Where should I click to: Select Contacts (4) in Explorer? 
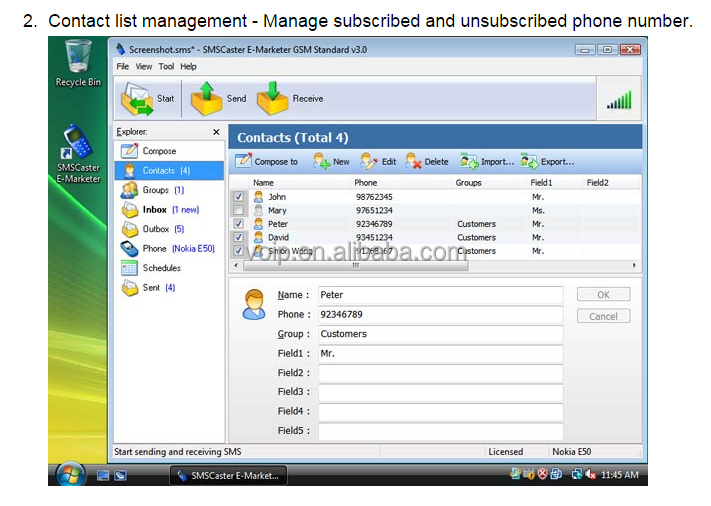point(170,170)
